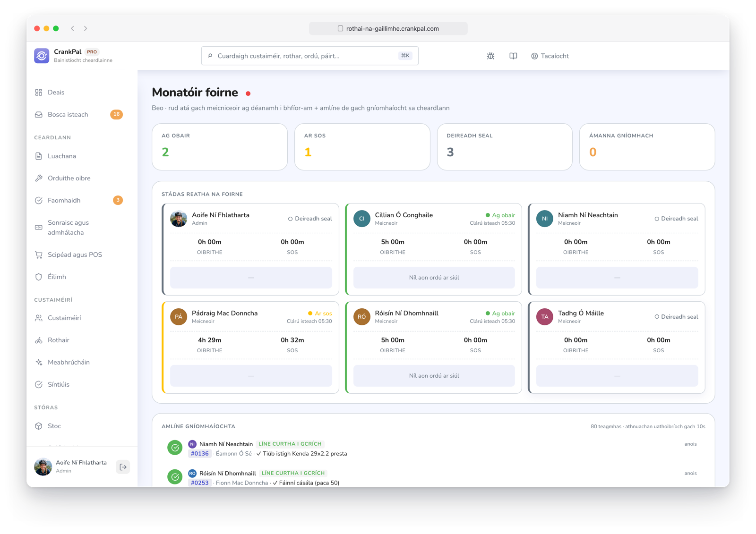756x534 pixels.
Task: Click the Meabhrúcháin sparkle icon
Action: pyautogui.click(x=39, y=363)
